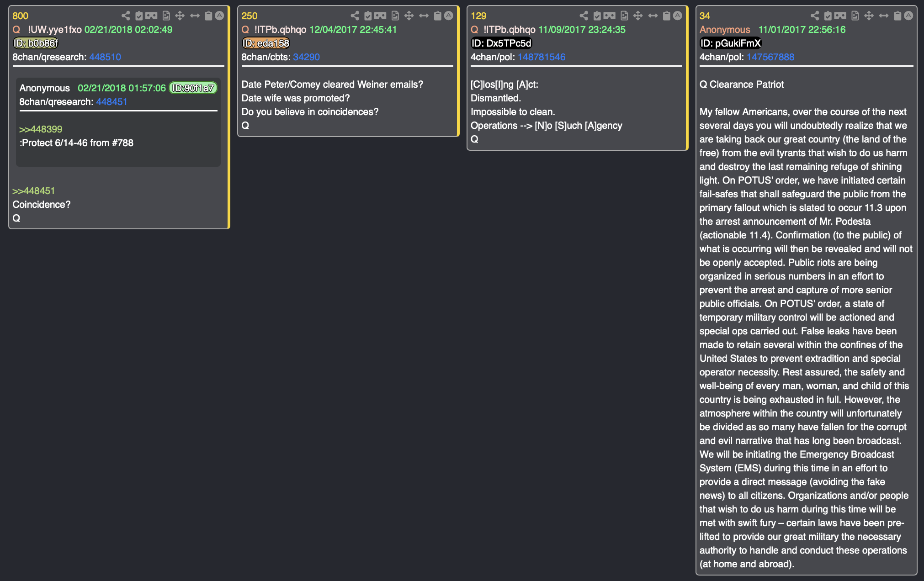Click the four-way move icon on post 800

click(180, 16)
